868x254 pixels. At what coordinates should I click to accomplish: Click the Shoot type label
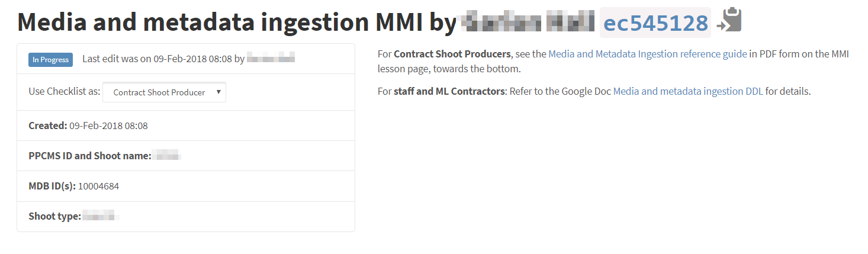[x=54, y=217]
